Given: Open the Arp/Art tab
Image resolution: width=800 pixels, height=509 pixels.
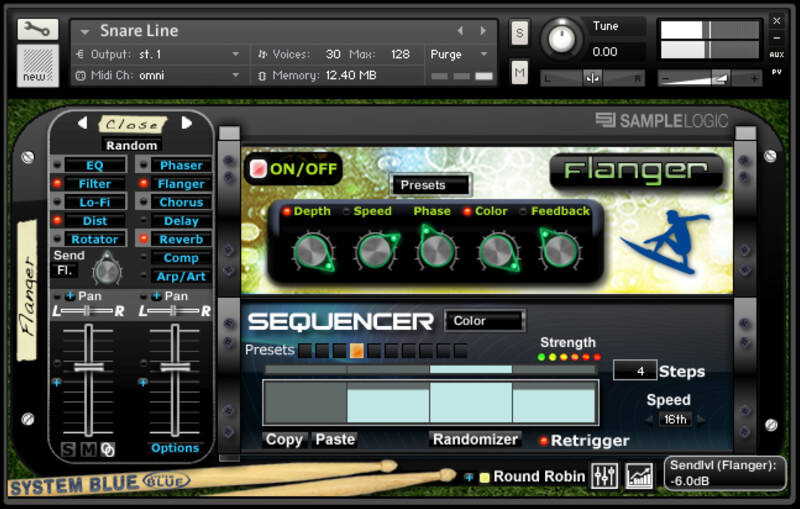Looking at the screenshot, I should click(x=181, y=276).
